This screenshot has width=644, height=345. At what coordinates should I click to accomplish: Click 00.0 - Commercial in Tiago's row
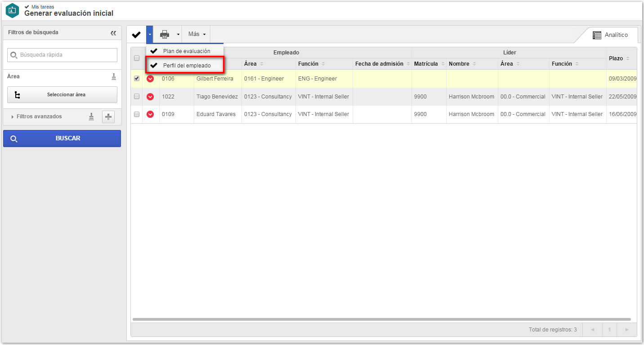(523, 97)
